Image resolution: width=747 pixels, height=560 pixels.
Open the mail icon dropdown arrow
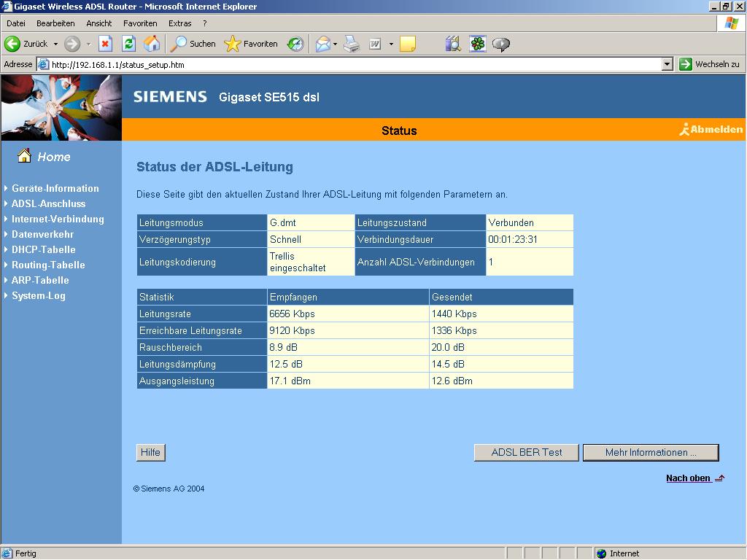335,44
